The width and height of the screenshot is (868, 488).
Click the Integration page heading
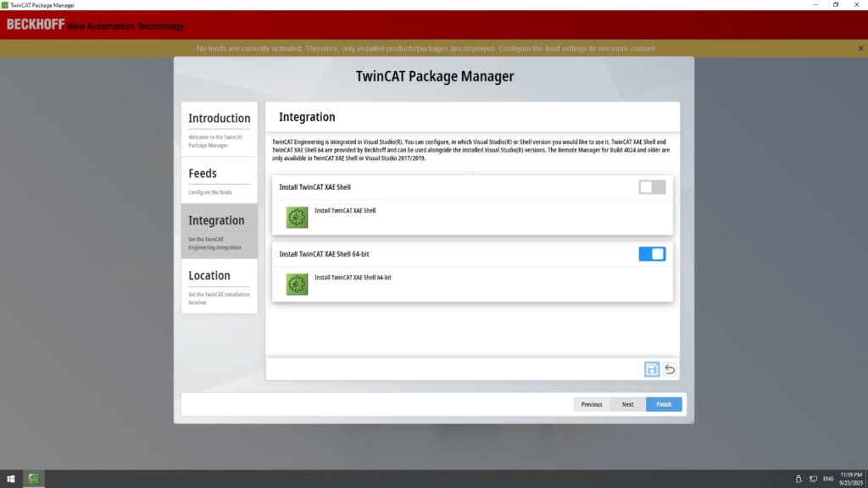click(307, 117)
